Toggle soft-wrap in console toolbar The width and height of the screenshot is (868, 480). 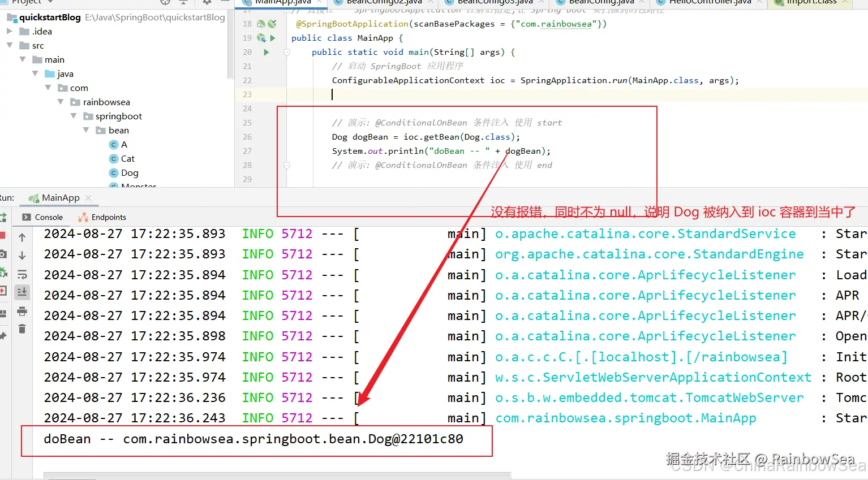22,274
